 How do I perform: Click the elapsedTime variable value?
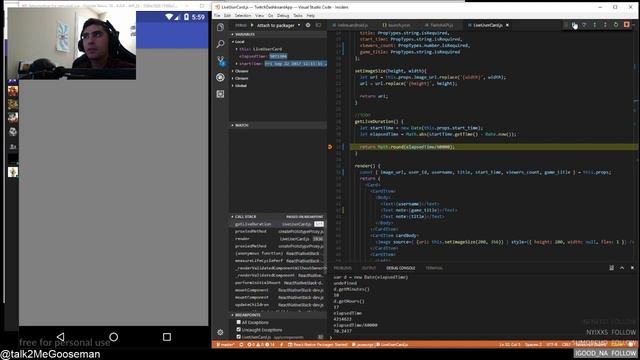(278, 56)
